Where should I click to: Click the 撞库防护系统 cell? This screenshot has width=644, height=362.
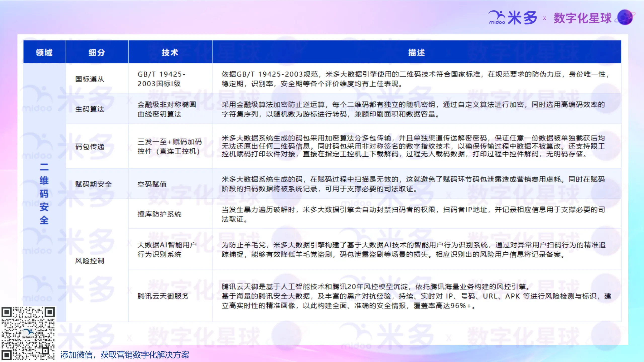click(170, 214)
